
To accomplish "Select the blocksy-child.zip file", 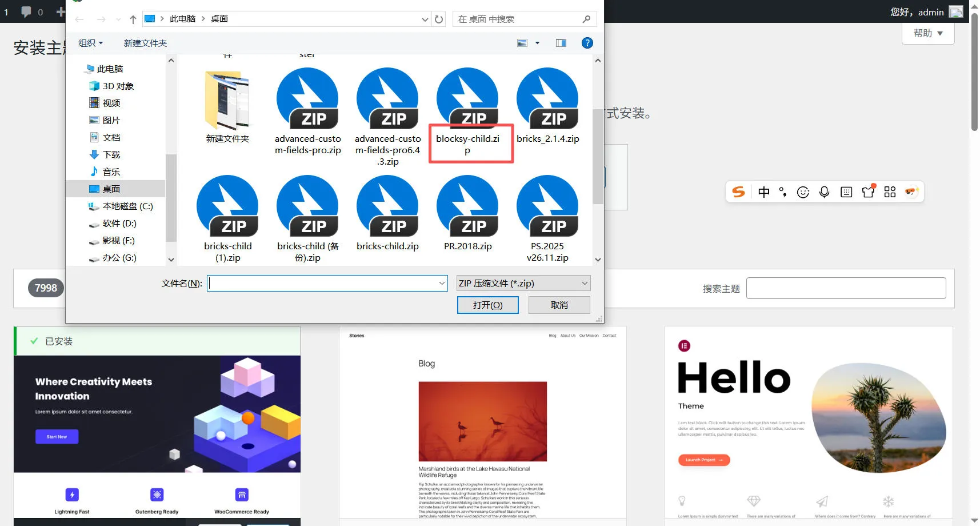I will click(469, 114).
